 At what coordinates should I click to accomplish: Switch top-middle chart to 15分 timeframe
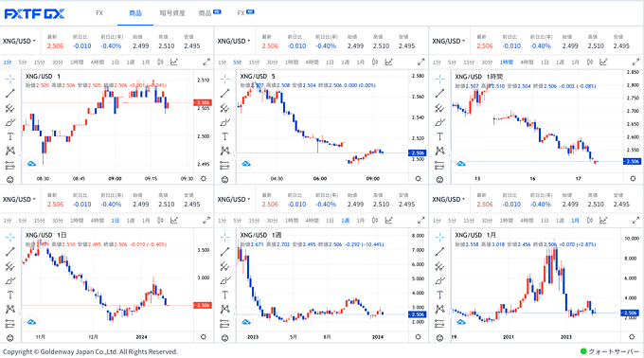(x=254, y=62)
